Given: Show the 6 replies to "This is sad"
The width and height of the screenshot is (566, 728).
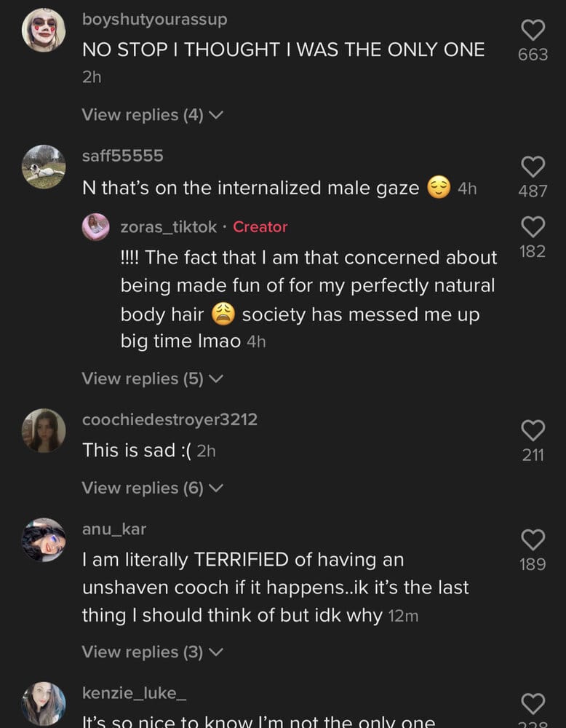Looking at the screenshot, I should (x=151, y=488).
